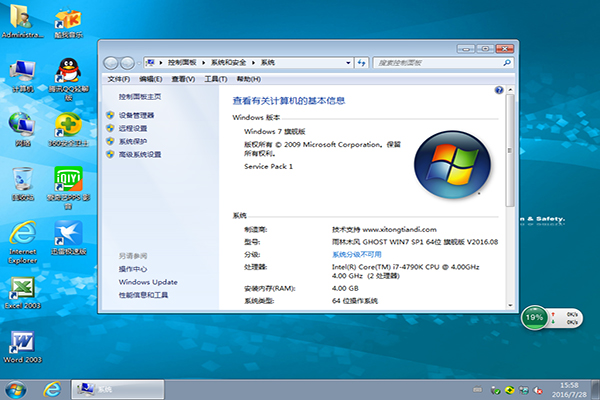The image size is (600, 400).
Task: Open the Internet Explorer desktop icon
Action: [23, 242]
